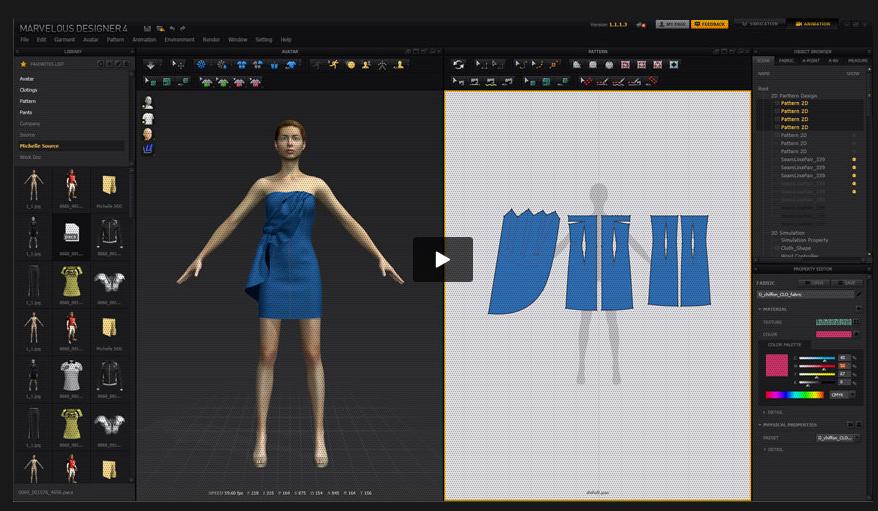This screenshot has height=511, width=878.
Task: Select the Simulation Property tree item
Action: pos(804,240)
